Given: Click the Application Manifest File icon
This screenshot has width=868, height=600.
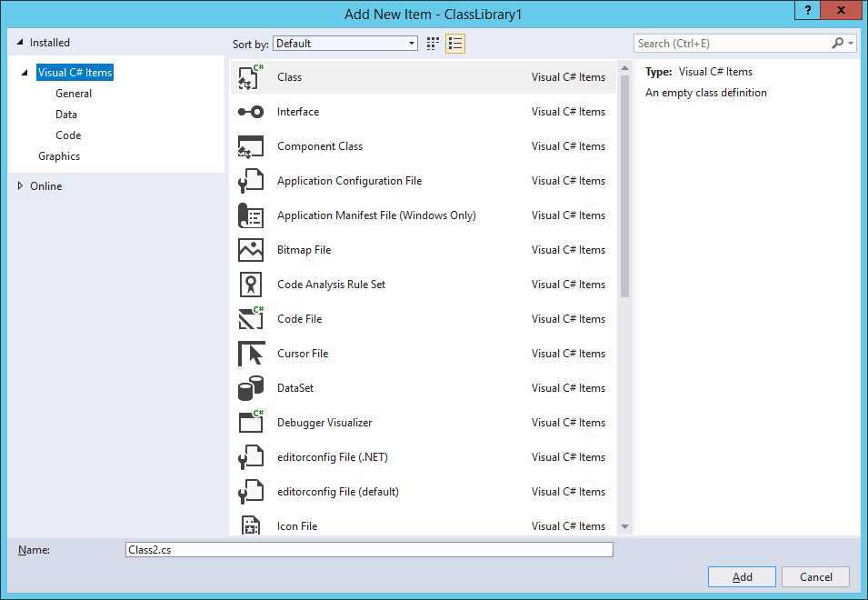Looking at the screenshot, I should pyautogui.click(x=251, y=215).
